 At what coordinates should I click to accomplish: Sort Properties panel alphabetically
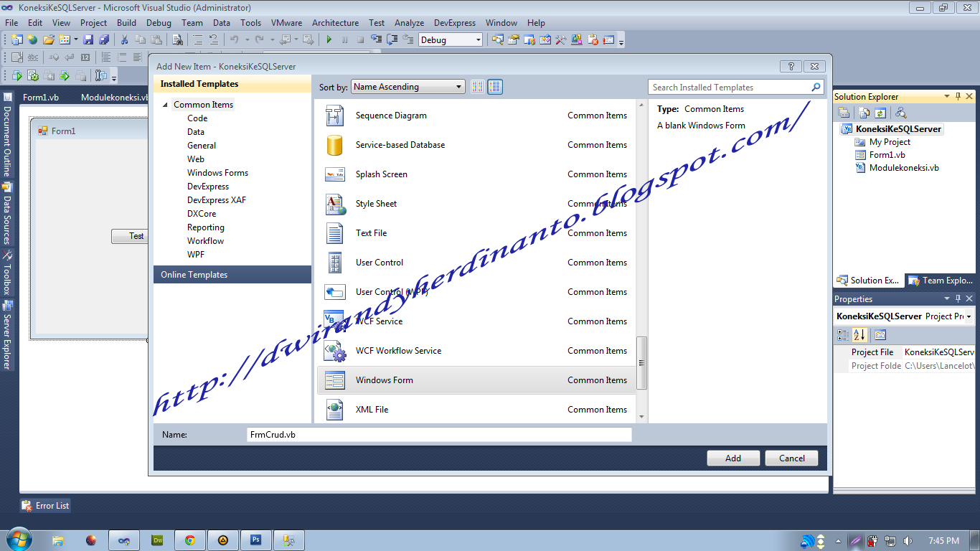(x=859, y=334)
